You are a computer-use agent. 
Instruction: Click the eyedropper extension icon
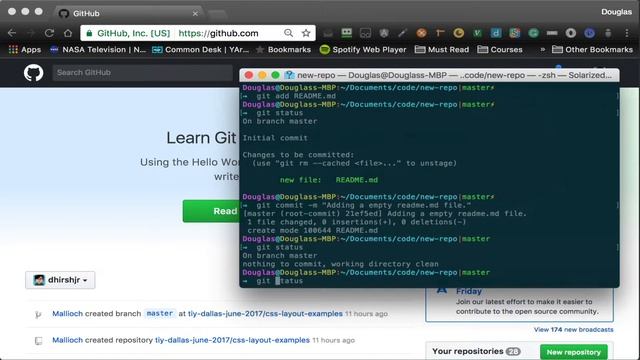(x=402, y=33)
